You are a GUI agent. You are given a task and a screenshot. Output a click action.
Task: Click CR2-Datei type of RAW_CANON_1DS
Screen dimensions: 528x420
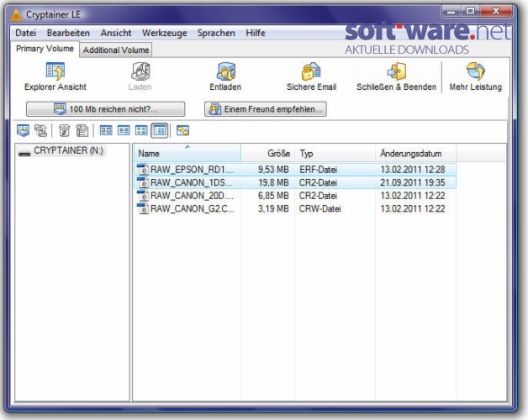click(318, 183)
